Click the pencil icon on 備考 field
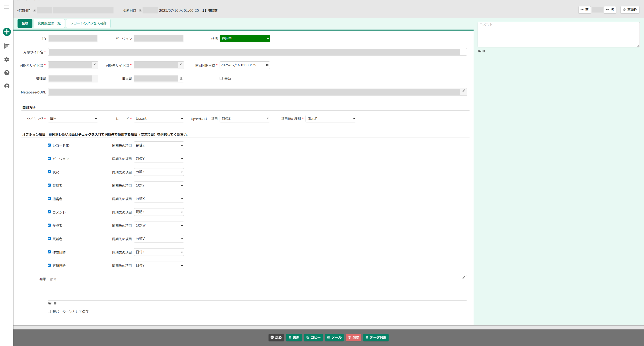Screen dimensions: 644x346 463,278
